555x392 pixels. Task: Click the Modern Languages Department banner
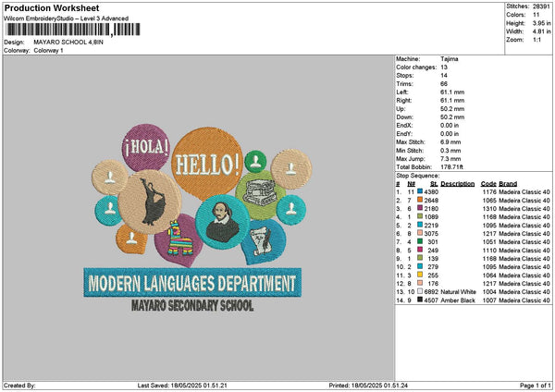point(192,282)
